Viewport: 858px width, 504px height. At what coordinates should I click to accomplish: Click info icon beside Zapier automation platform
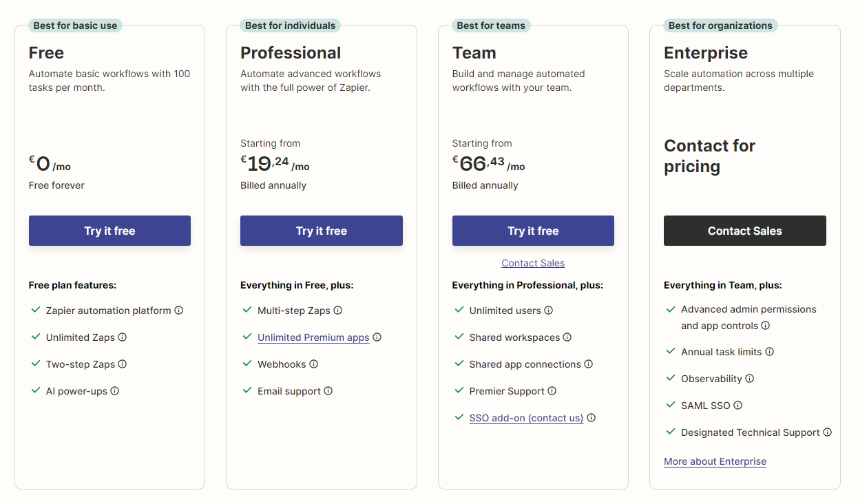click(x=179, y=311)
